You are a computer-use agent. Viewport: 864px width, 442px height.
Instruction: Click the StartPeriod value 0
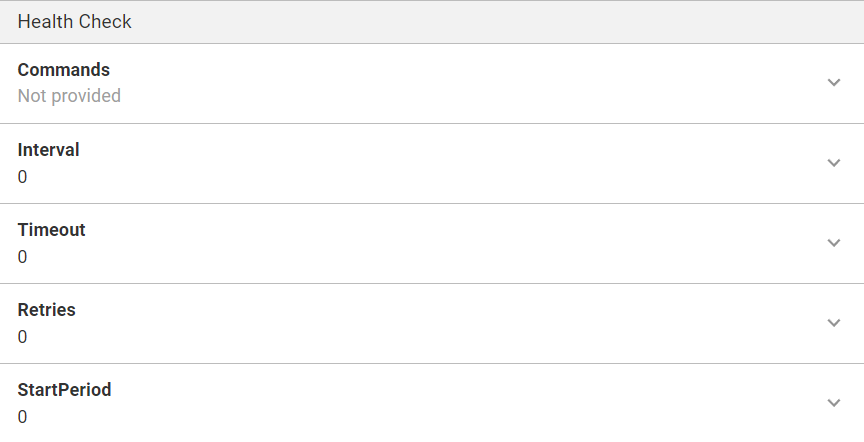click(23, 417)
